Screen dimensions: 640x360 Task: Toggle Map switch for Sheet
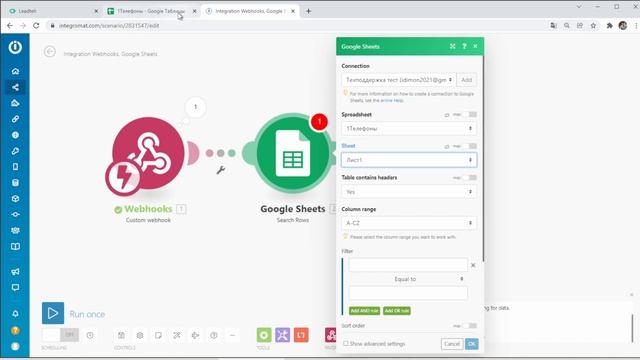pos(470,146)
